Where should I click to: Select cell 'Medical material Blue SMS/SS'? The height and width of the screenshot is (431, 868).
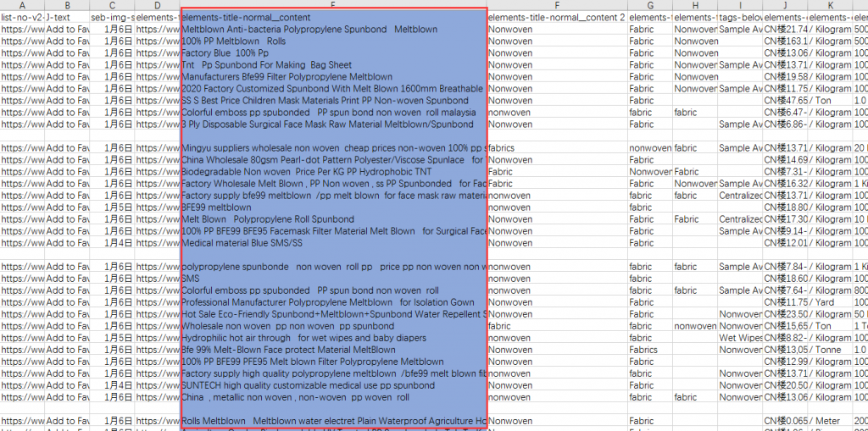[334, 243]
